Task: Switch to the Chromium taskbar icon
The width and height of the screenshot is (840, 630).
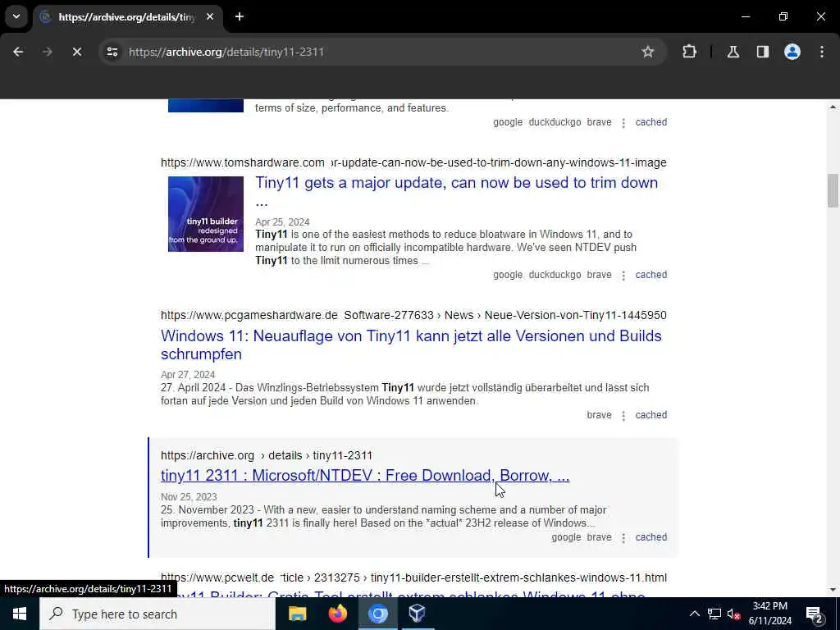Action: pos(377,614)
